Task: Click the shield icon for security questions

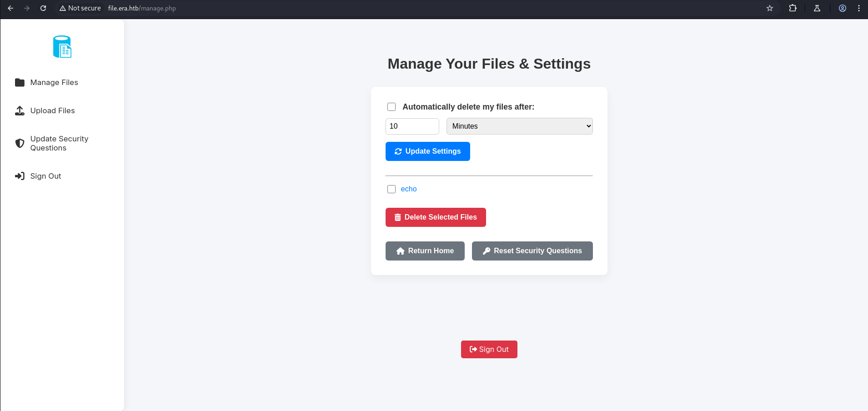Action: (20, 143)
